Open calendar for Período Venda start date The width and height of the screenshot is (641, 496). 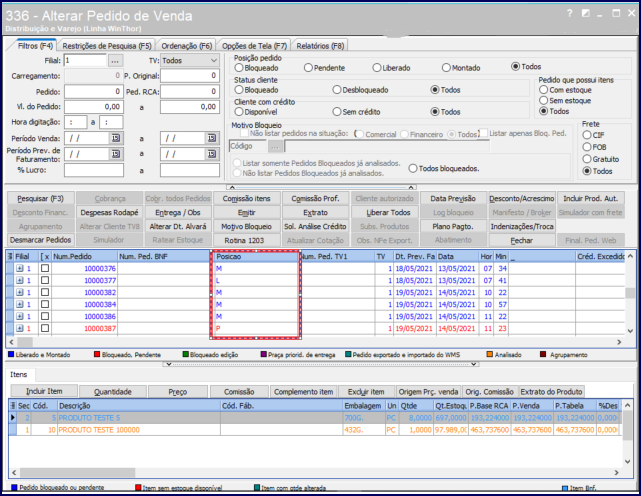(116, 138)
